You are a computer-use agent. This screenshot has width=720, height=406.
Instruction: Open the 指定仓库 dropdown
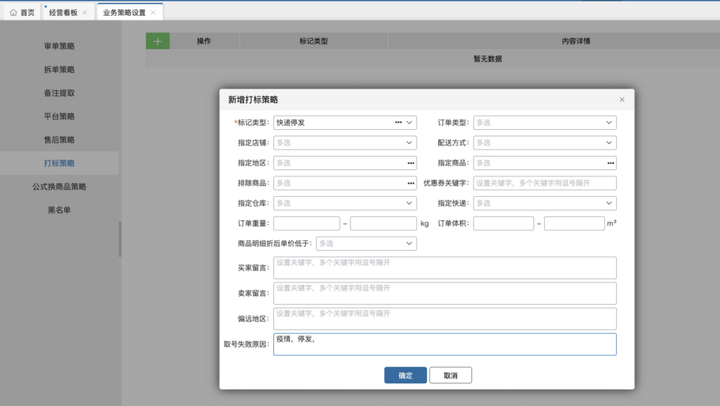pos(345,203)
